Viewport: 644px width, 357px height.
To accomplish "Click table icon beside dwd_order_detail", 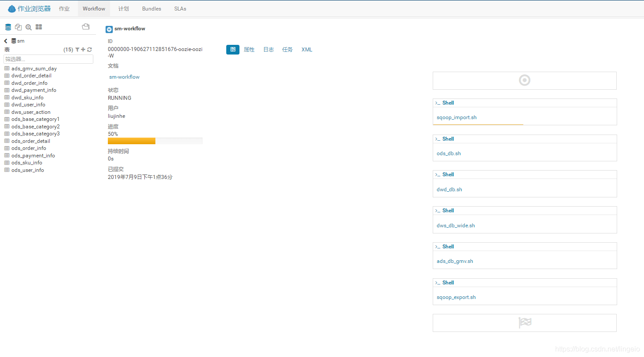I will 7,76.
